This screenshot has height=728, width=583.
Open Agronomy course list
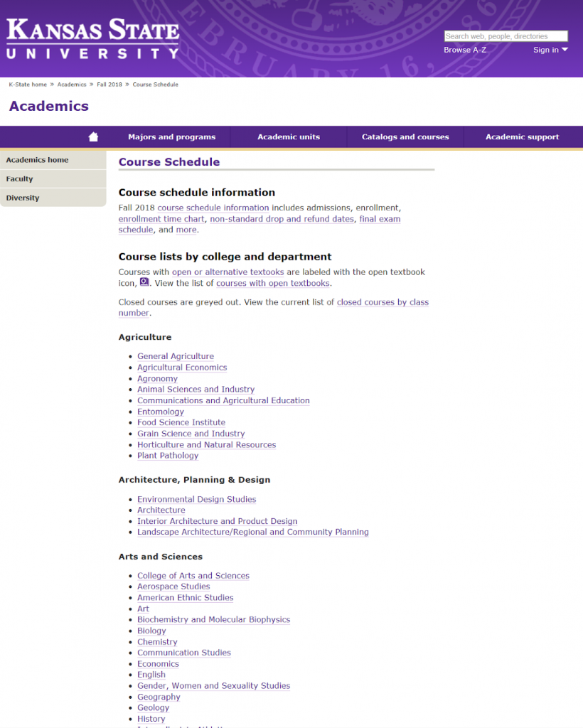click(157, 378)
